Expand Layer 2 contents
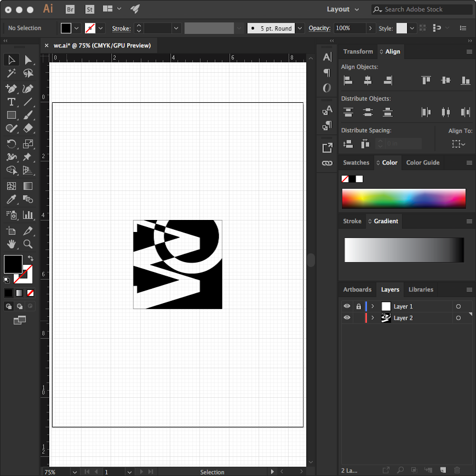This screenshot has width=476, height=476. [x=373, y=318]
